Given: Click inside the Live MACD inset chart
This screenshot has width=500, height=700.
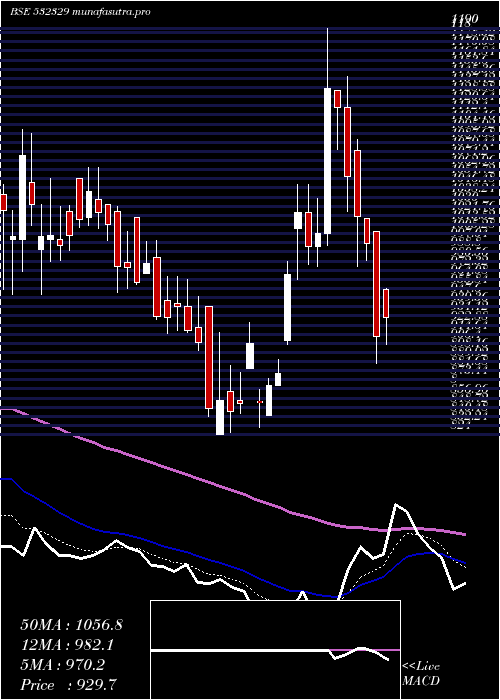Looking at the screenshot, I should point(275,650).
